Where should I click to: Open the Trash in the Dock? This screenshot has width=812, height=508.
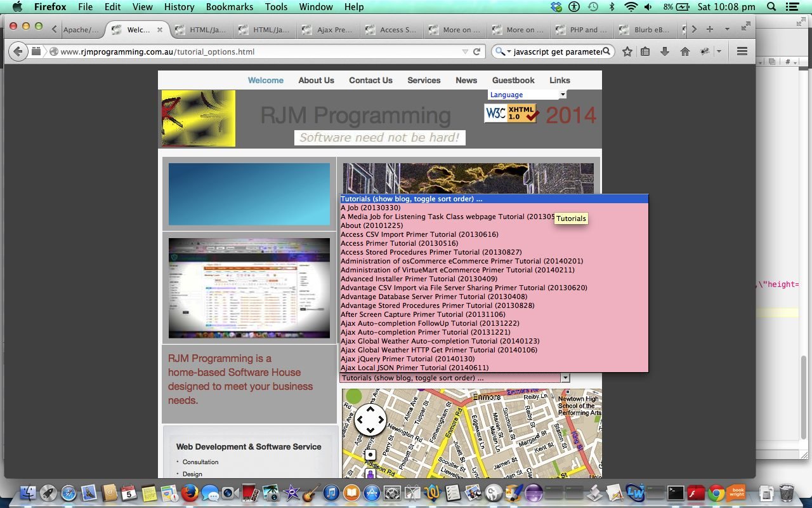(x=787, y=492)
